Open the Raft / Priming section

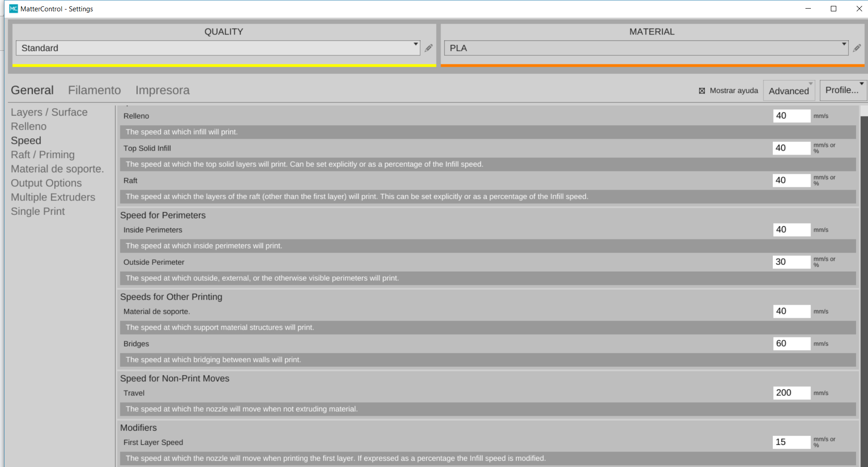pos(43,155)
